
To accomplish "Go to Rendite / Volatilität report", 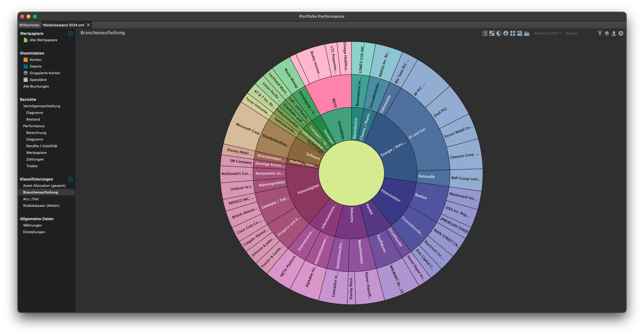I will point(42,146).
